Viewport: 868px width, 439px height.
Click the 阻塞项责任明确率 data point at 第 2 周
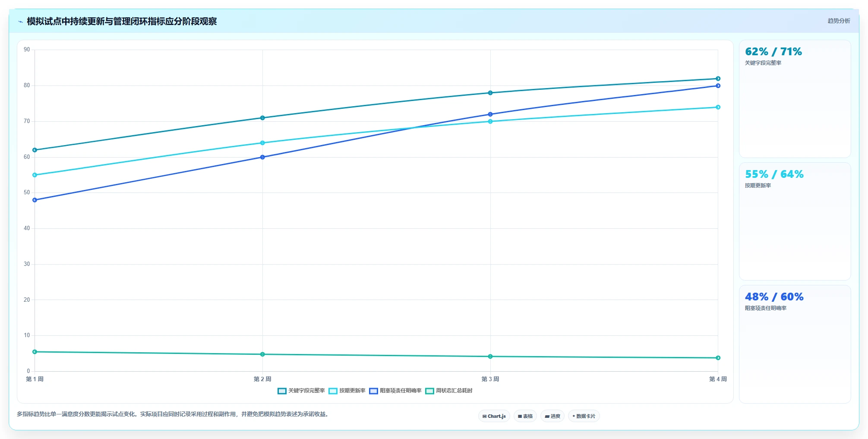click(262, 157)
